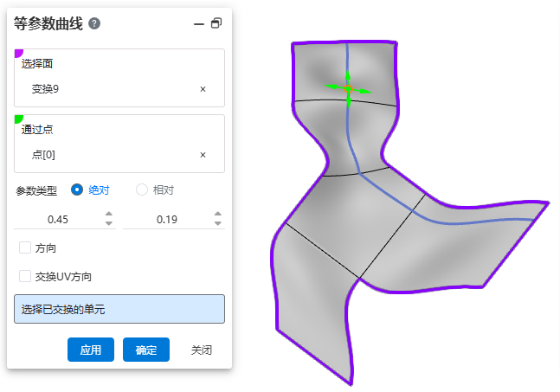Close the dialog with 关闭
The image size is (560, 392).
[x=202, y=350]
